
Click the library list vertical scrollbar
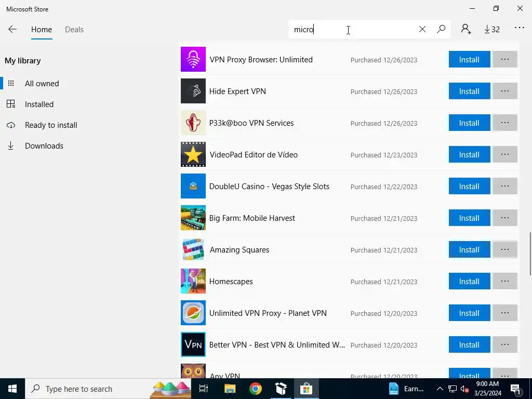[530, 254]
